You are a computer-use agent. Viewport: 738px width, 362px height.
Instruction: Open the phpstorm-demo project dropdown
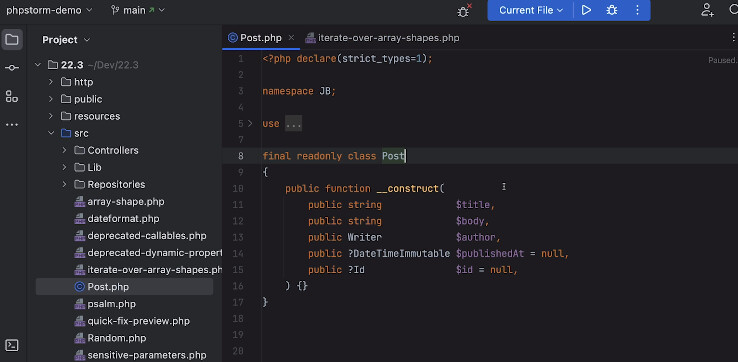(x=49, y=10)
